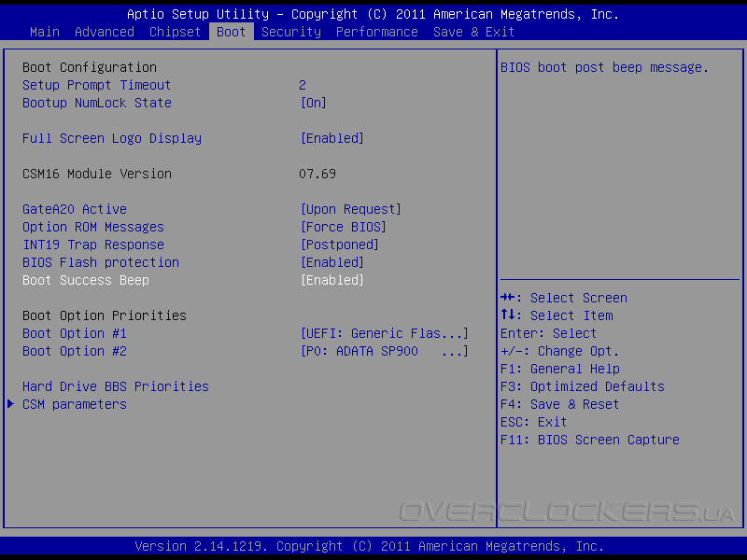Switch to Save & Exit tab

[x=473, y=32]
